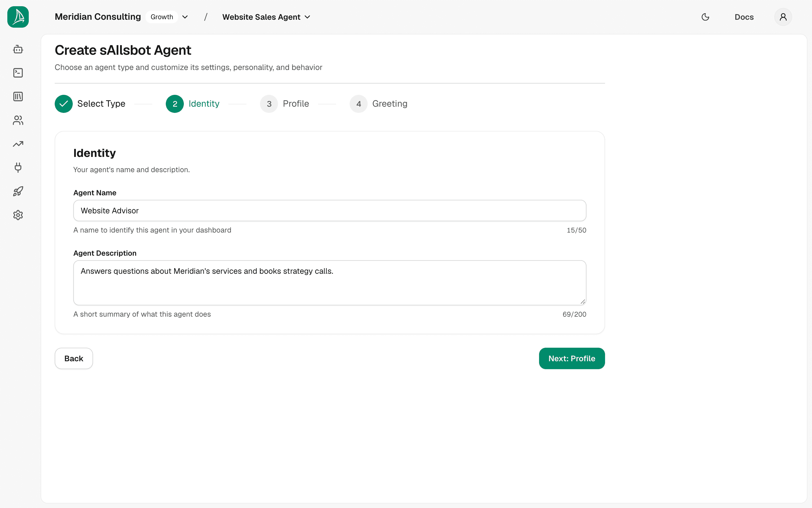This screenshot has width=812, height=508.
Task: Click 'A name to identify this agent' hint
Action: 152,230
